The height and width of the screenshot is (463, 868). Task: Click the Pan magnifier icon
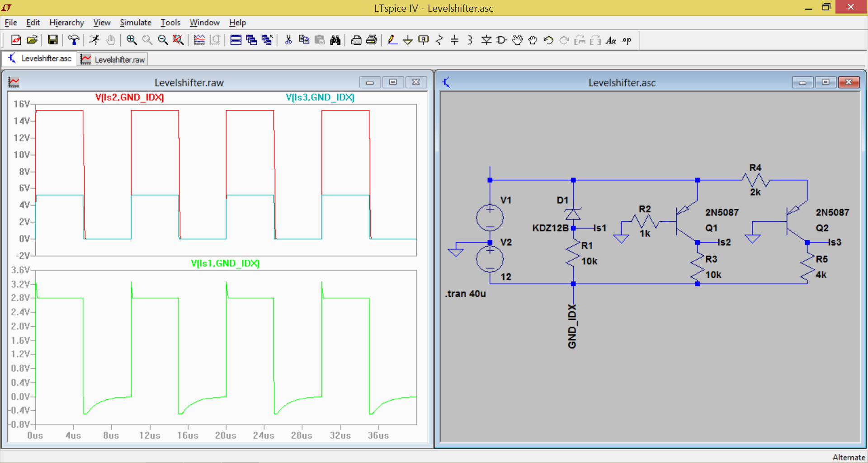point(147,40)
